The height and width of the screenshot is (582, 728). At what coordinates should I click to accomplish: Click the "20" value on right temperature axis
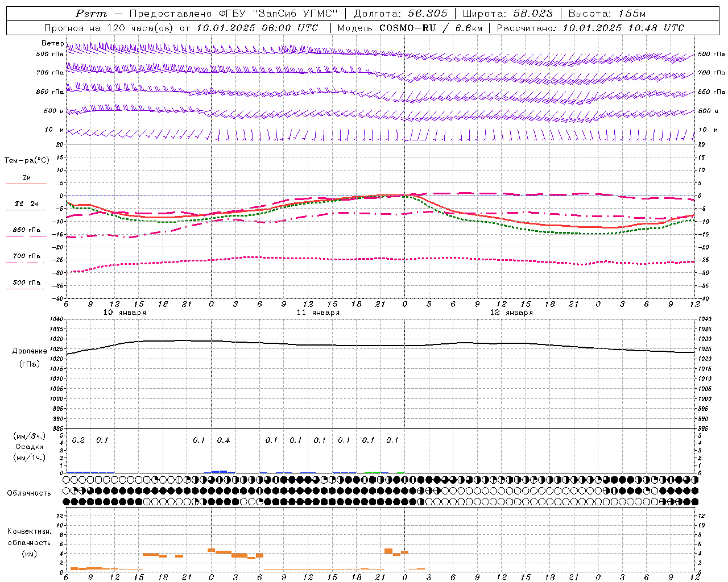(701, 144)
